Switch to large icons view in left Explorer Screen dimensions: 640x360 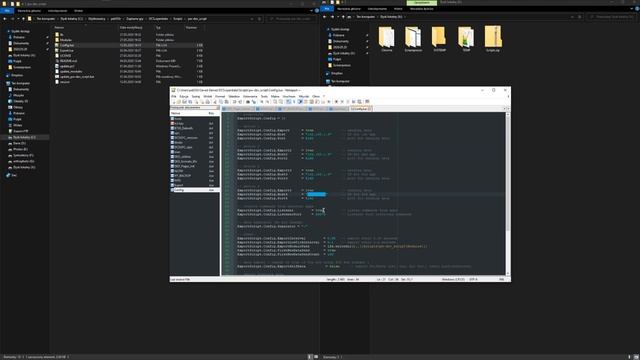click(316, 357)
